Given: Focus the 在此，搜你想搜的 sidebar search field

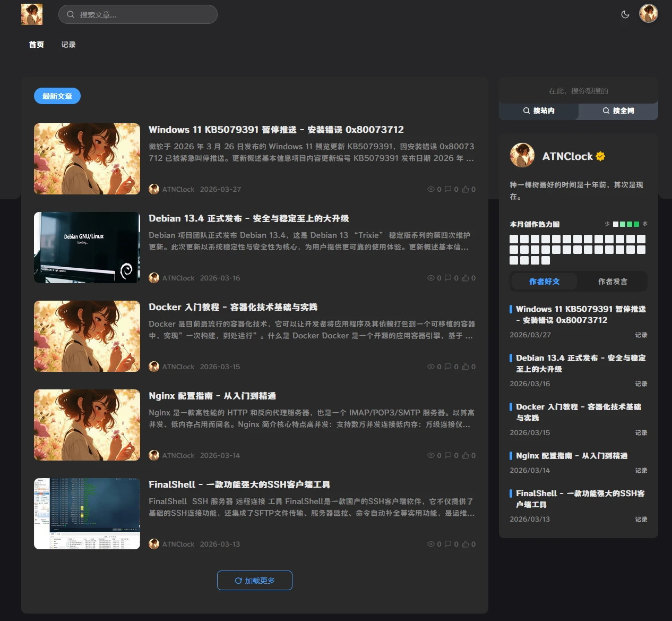Looking at the screenshot, I should point(579,91).
